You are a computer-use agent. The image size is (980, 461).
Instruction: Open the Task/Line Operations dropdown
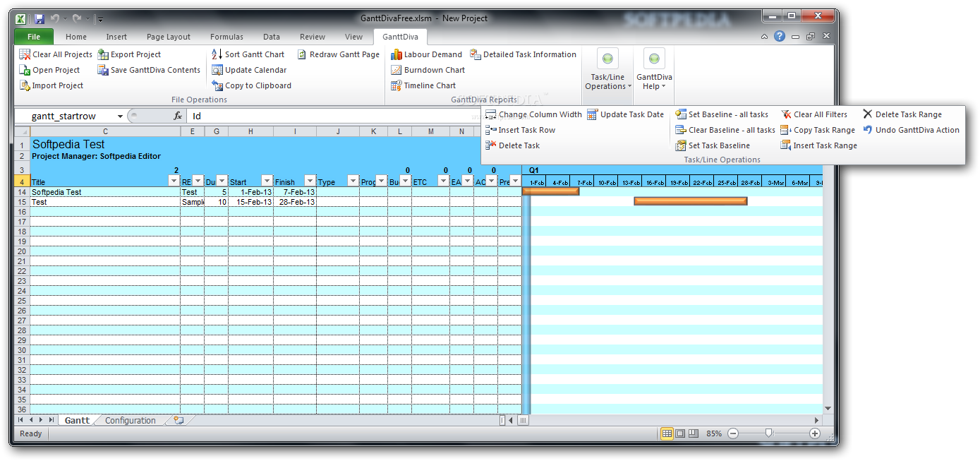pos(607,71)
